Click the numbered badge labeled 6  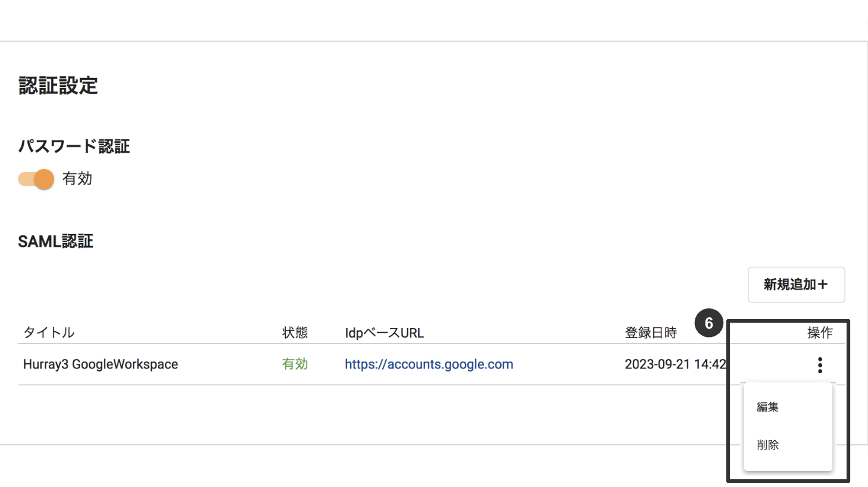click(709, 324)
